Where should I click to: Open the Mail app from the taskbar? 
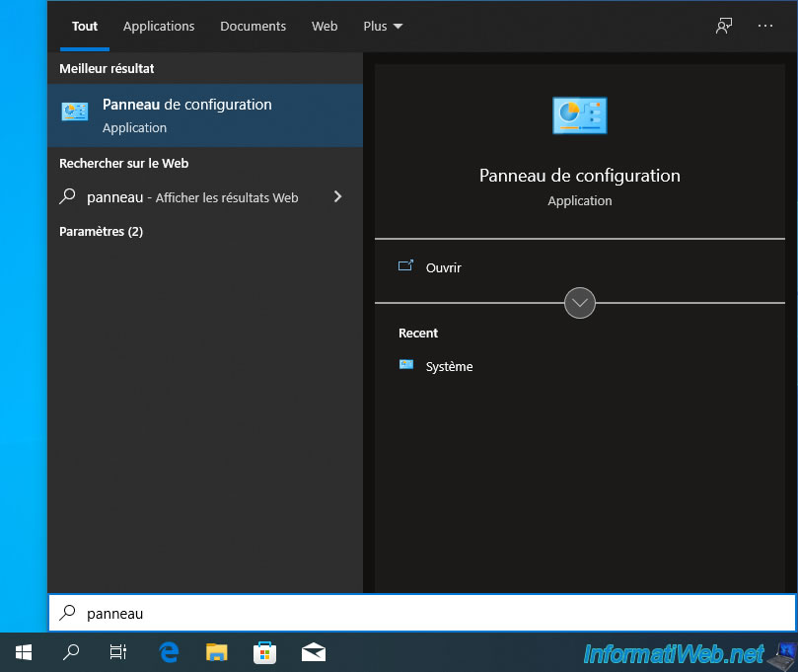click(313, 652)
